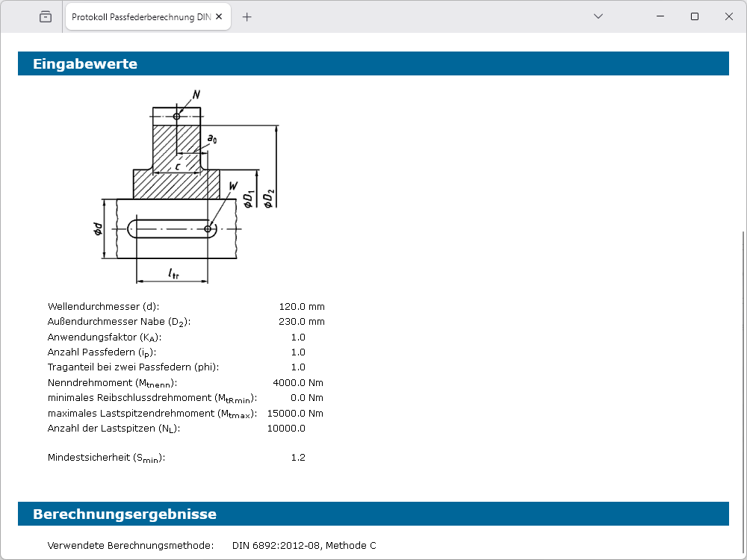Click the Mindestsicherheit value 1.2
The image size is (747, 560).
coord(298,458)
